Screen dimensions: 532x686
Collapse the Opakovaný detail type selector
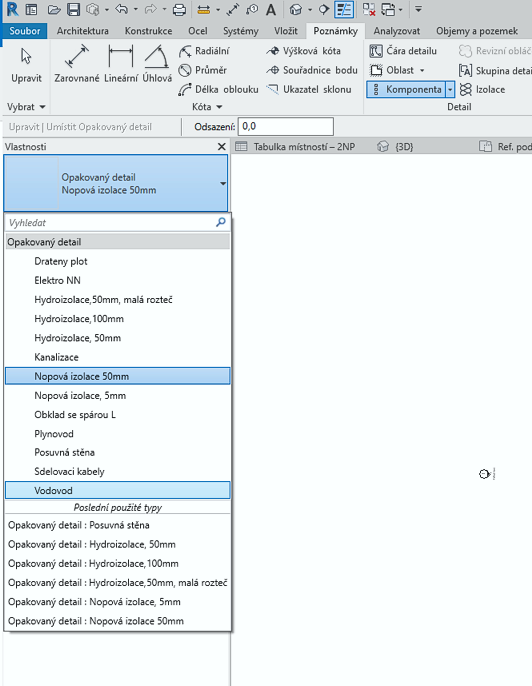[223, 184]
